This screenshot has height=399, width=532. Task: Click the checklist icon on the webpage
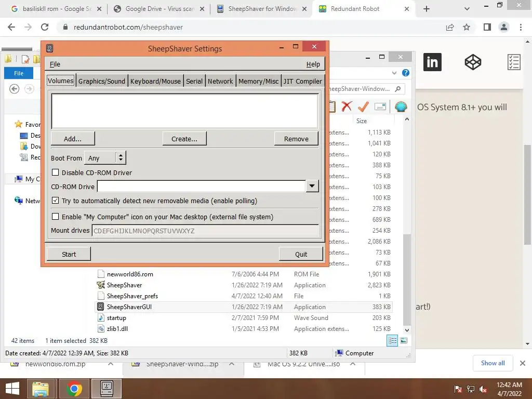[x=514, y=62]
